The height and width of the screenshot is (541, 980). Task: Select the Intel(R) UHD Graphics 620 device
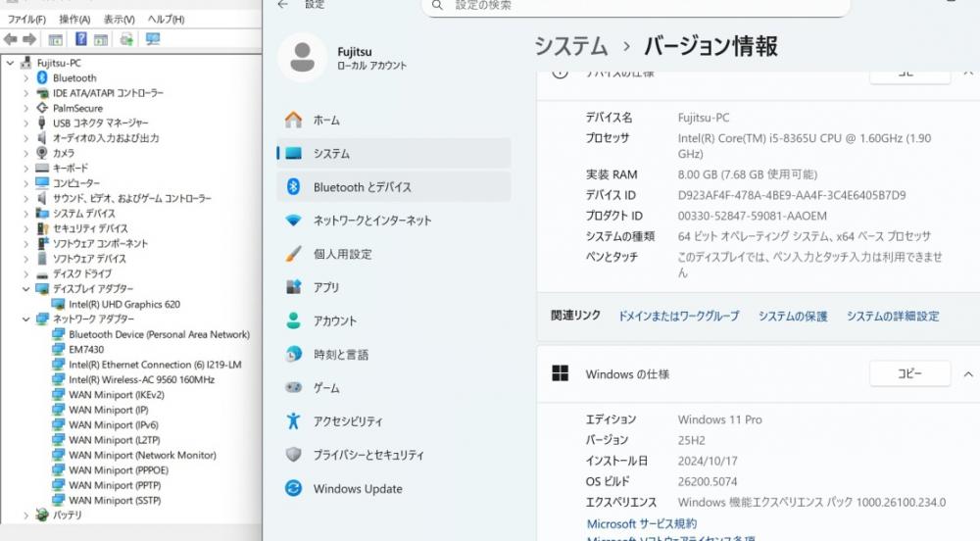tap(123, 304)
